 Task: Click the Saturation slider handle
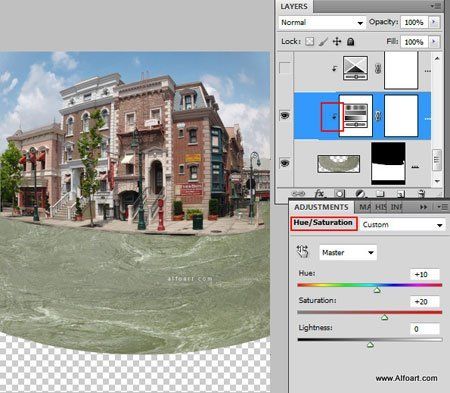pos(384,317)
